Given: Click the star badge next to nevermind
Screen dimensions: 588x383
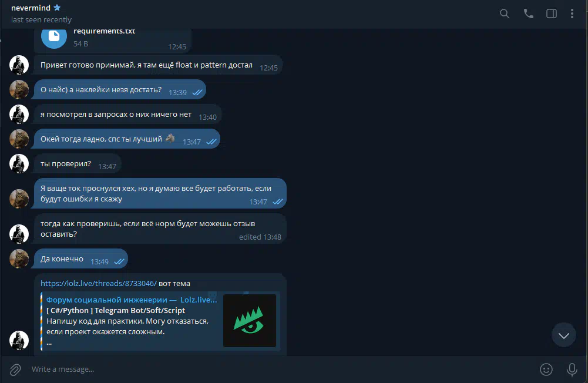Looking at the screenshot, I should pyautogui.click(x=57, y=8).
